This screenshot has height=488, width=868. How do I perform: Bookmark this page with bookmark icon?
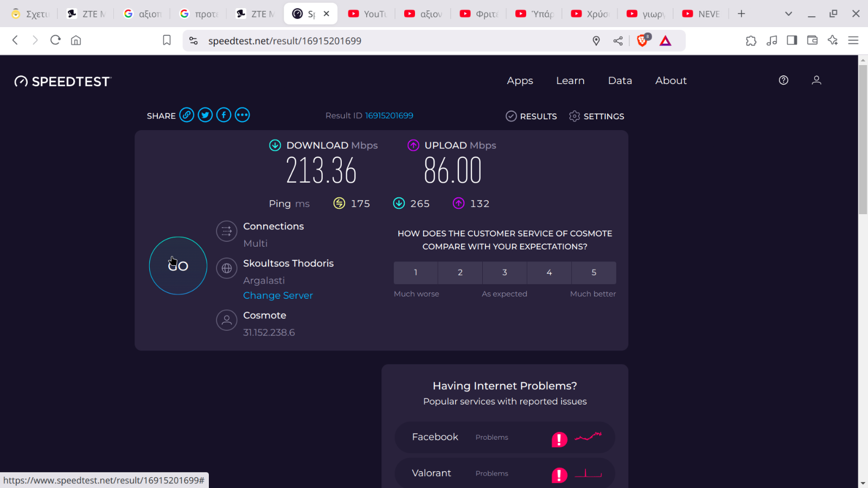pyautogui.click(x=167, y=40)
